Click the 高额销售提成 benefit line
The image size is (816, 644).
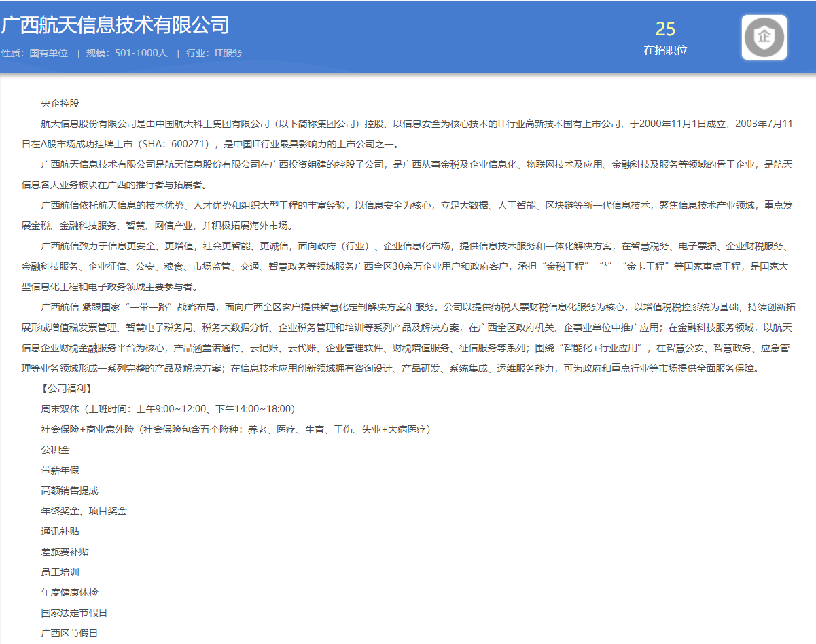click(70, 490)
